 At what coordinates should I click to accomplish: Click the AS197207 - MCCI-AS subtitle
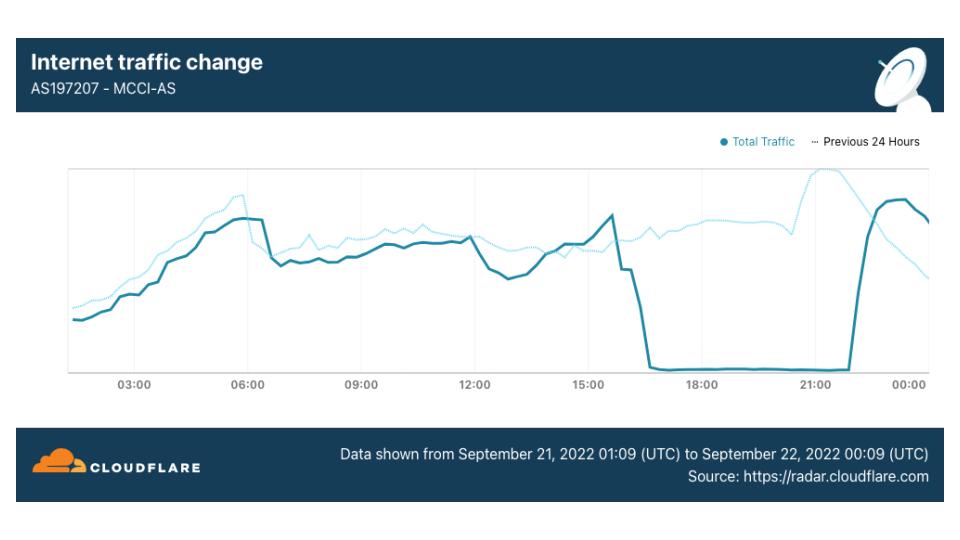click(104, 89)
